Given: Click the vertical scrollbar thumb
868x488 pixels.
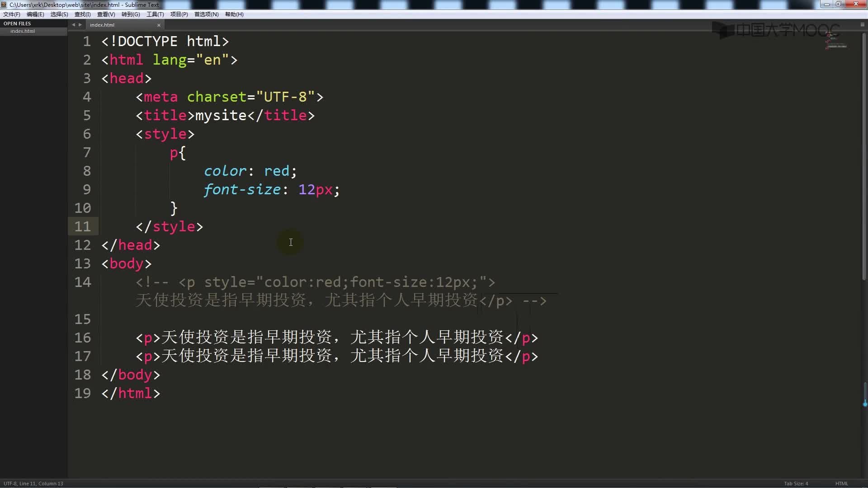Looking at the screenshot, I should coord(864,156).
